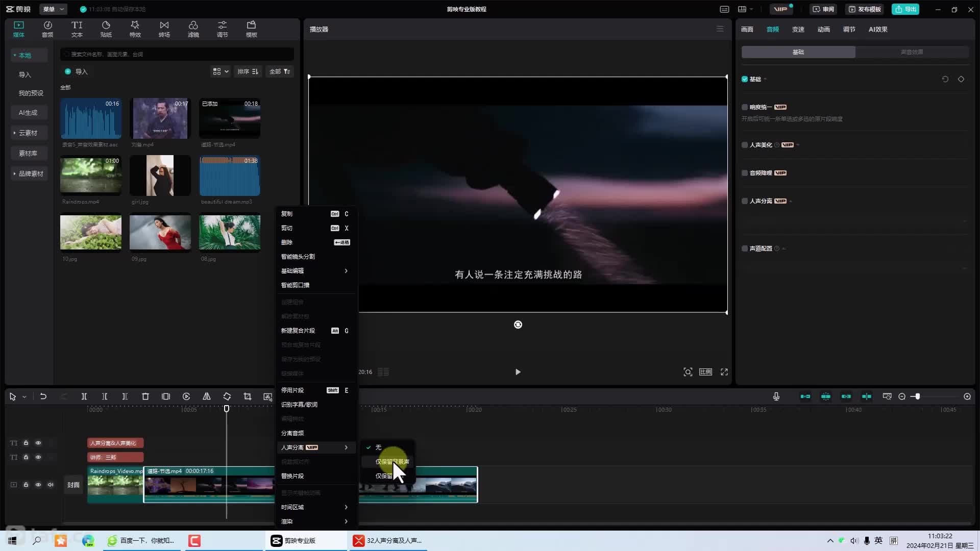Screen dimensions: 980x551
Task: Click the delete trash icon in timeline toolbar
Action: pyautogui.click(x=145, y=396)
